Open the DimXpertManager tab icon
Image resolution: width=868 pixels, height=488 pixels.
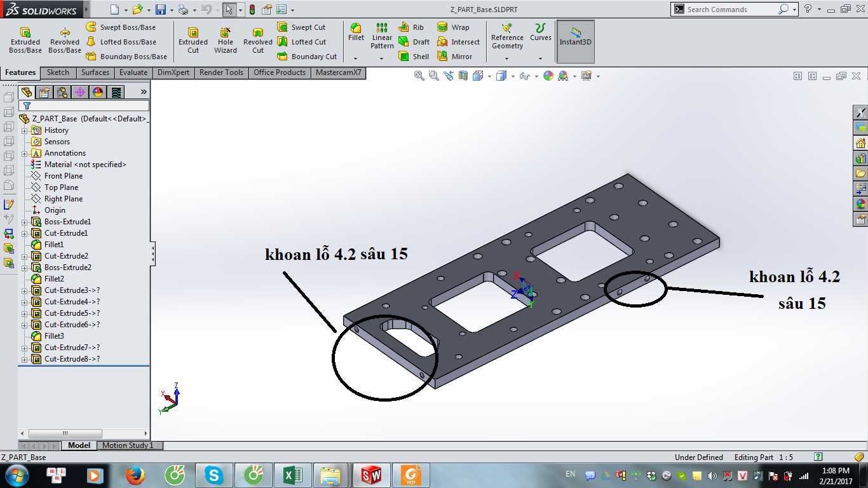point(80,92)
